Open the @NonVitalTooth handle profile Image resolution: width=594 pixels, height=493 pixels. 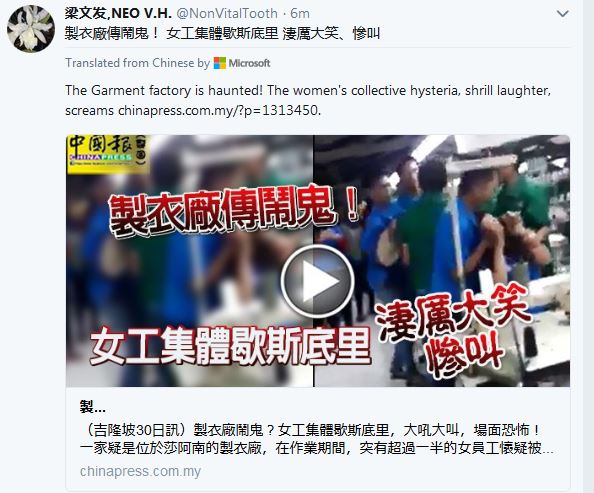(x=227, y=14)
